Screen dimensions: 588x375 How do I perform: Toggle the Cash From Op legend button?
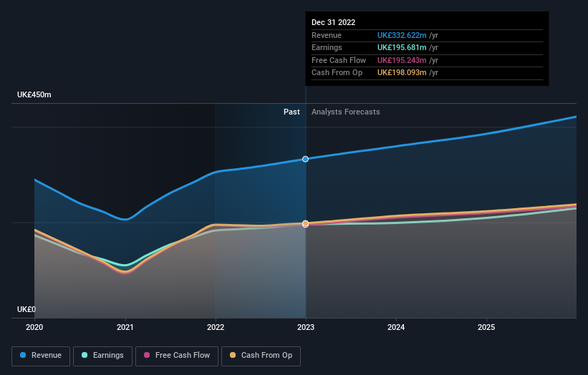click(261, 356)
